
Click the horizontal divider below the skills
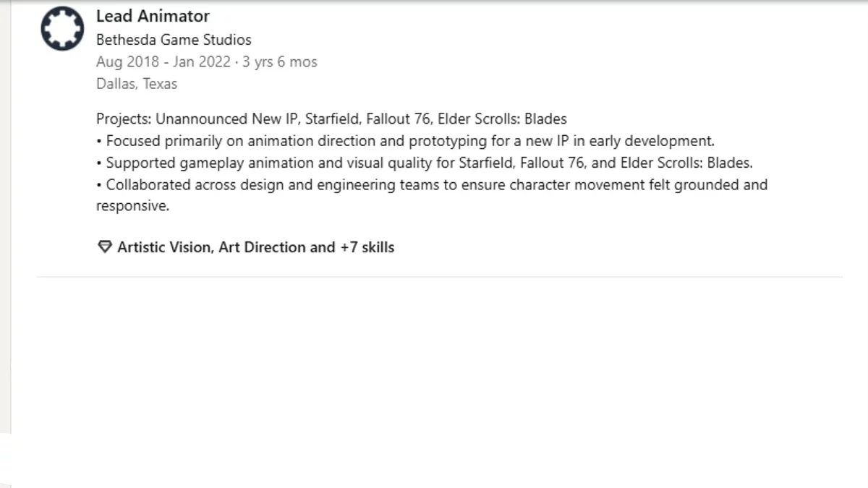click(440, 276)
